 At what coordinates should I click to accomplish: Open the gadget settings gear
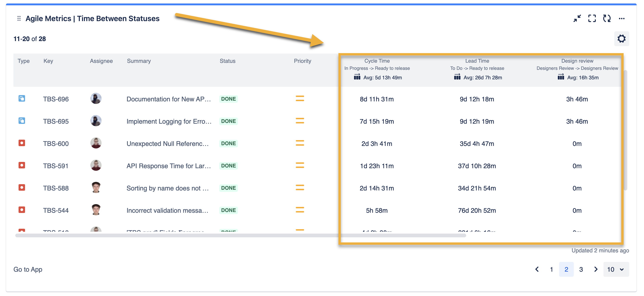tap(622, 39)
